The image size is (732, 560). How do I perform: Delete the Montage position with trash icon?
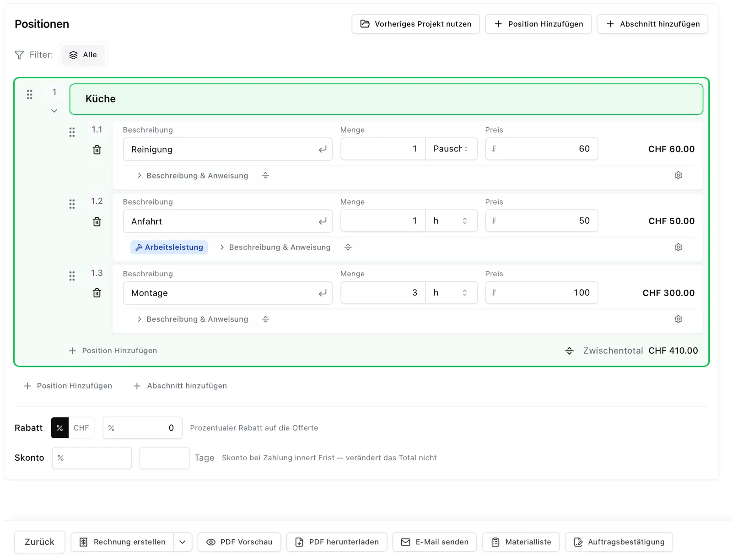97,293
